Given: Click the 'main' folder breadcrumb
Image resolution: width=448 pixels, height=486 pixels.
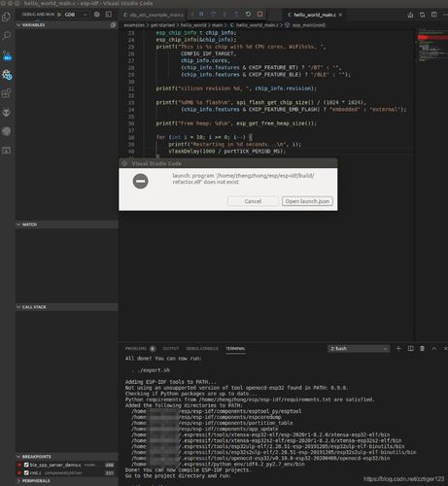Looking at the screenshot, I should pyautogui.click(x=217, y=25).
